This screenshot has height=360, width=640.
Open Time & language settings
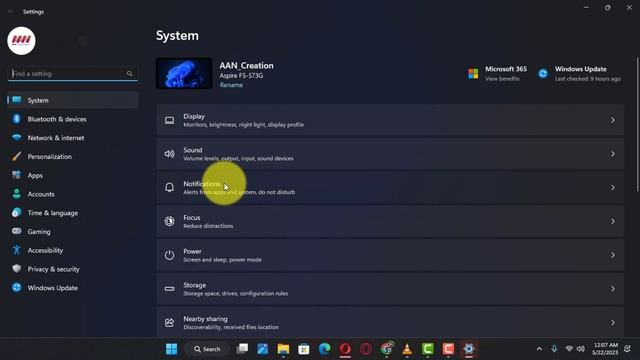coord(73,213)
